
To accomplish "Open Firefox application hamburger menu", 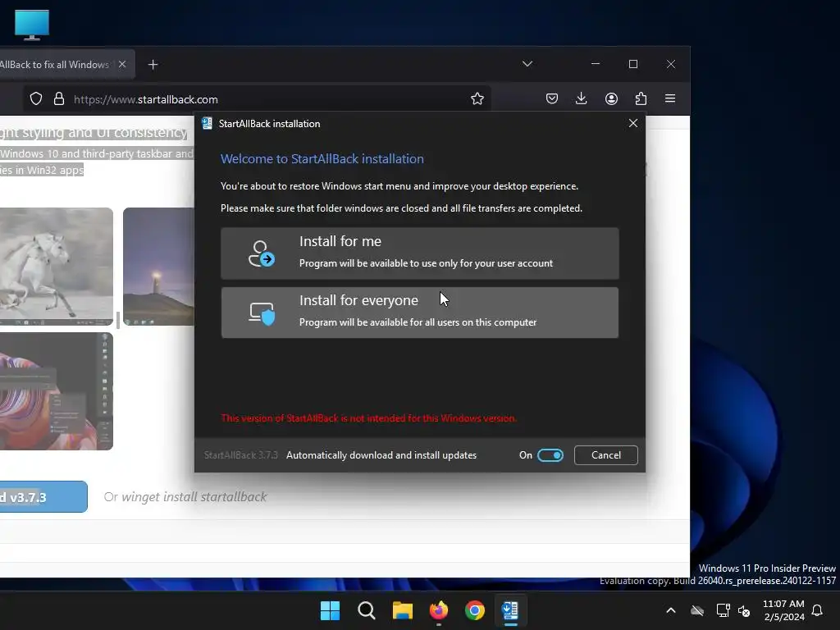I will coord(670,98).
